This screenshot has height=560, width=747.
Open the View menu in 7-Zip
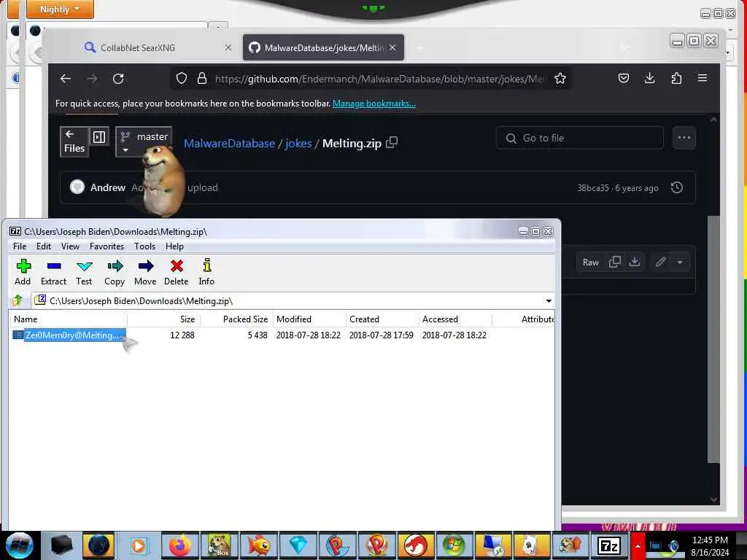[70, 246]
